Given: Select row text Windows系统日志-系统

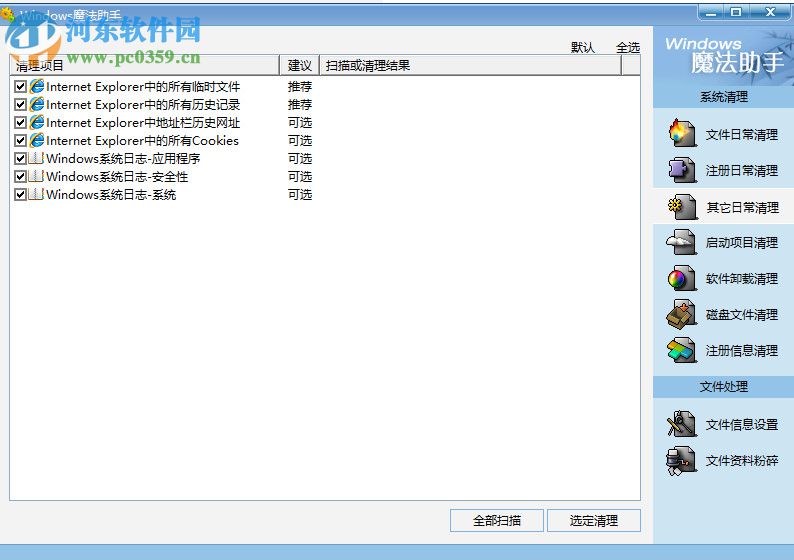Looking at the screenshot, I should click(111, 194).
